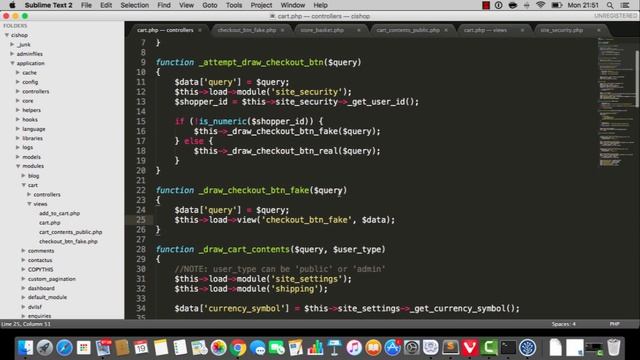Click the battery status icon

click(x=556, y=5)
